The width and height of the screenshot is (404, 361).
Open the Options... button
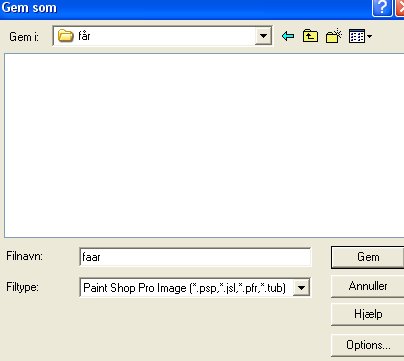368,345
